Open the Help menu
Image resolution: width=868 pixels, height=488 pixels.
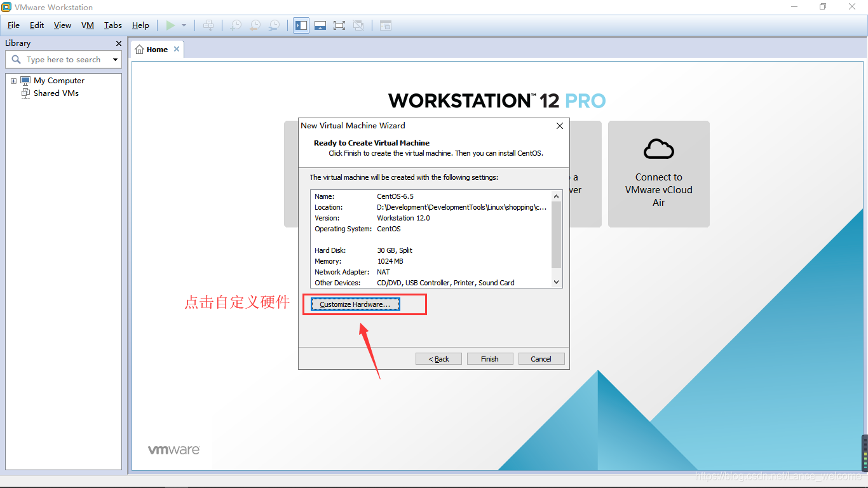[140, 25]
